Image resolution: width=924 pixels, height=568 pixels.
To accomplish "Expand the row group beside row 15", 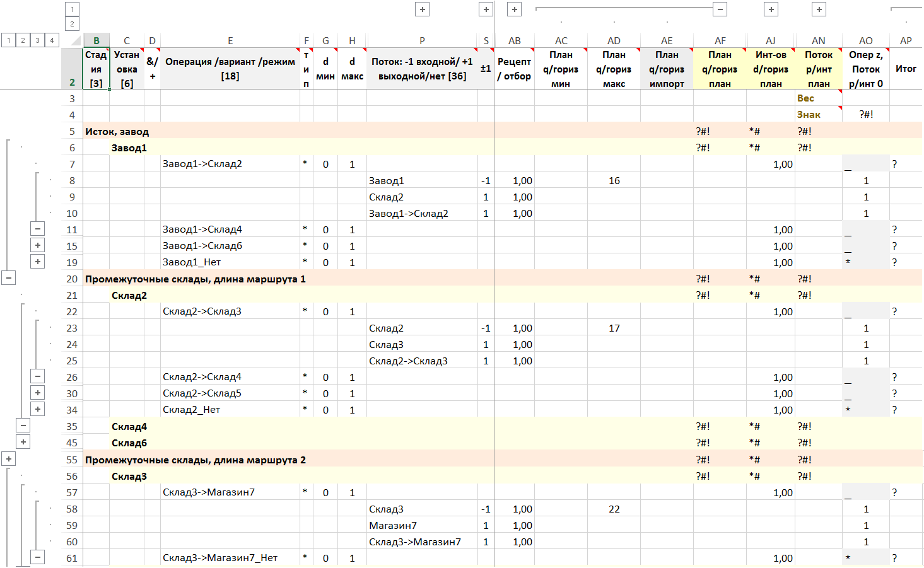I will pos(38,246).
